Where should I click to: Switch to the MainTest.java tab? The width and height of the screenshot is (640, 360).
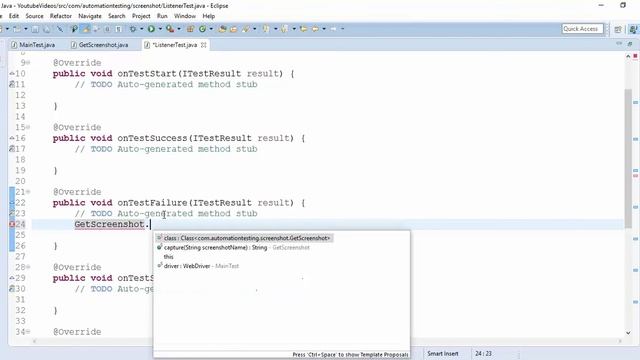tap(33, 45)
